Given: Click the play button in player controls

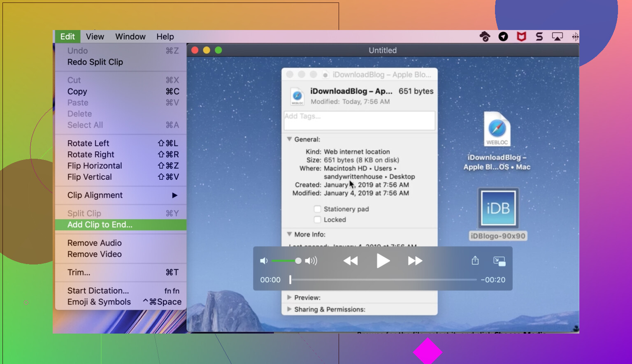Looking at the screenshot, I should coord(383,261).
